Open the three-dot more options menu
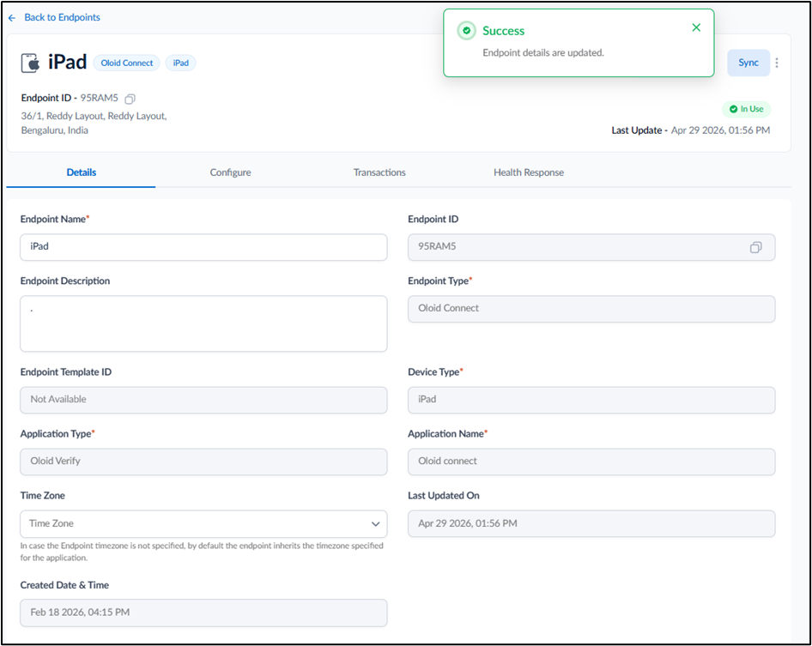 pyautogui.click(x=777, y=63)
